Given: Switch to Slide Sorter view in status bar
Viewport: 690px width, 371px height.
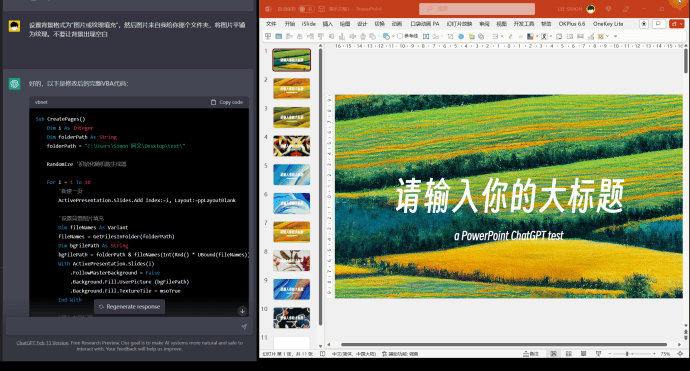Looking at the screenshot, I should click(569, 353).
